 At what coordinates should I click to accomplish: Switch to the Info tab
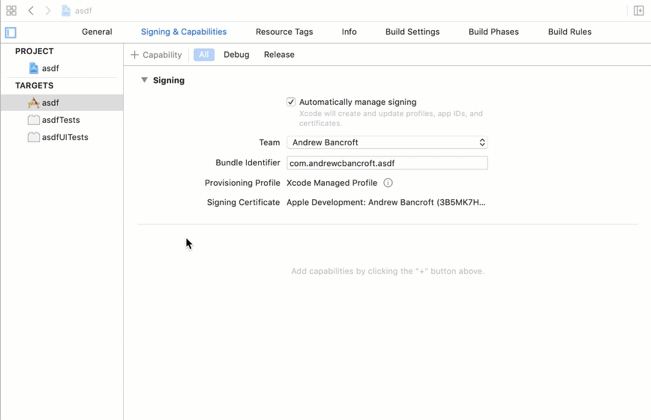(349, 32)
